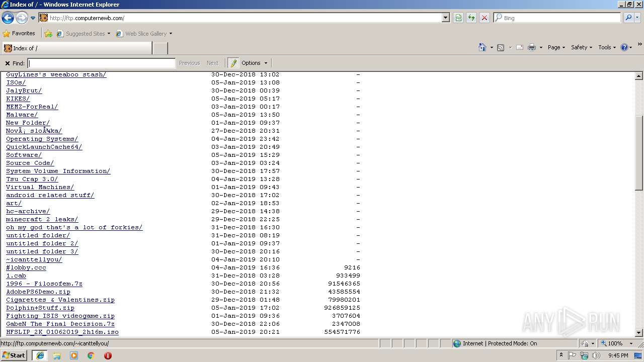Expand command bar overflow chevron

click(639, 45)
